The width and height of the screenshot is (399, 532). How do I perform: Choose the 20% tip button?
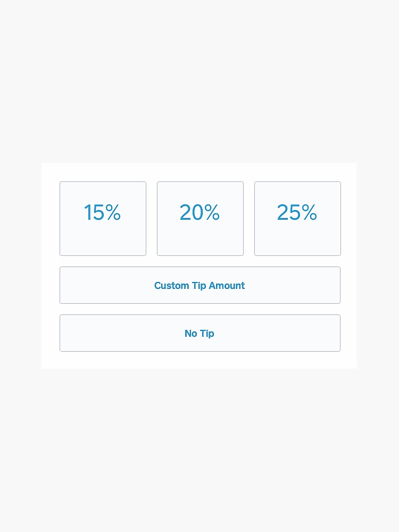[200, 218]
